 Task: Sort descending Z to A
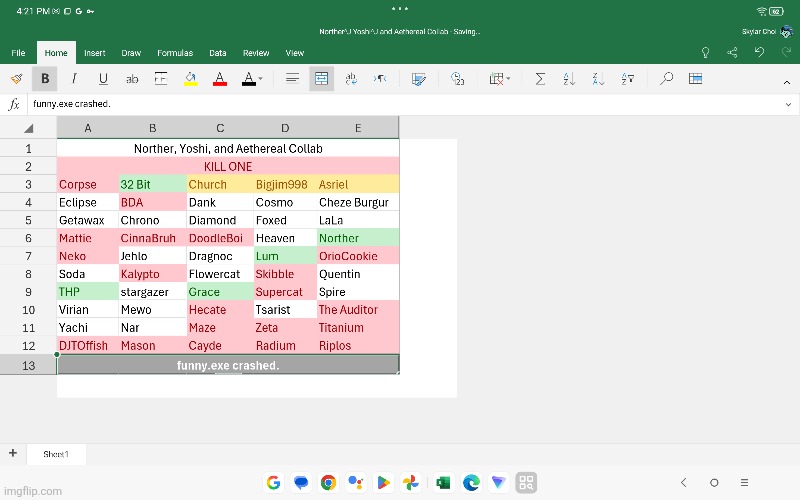pyautogui.click(x=598, y=79)
